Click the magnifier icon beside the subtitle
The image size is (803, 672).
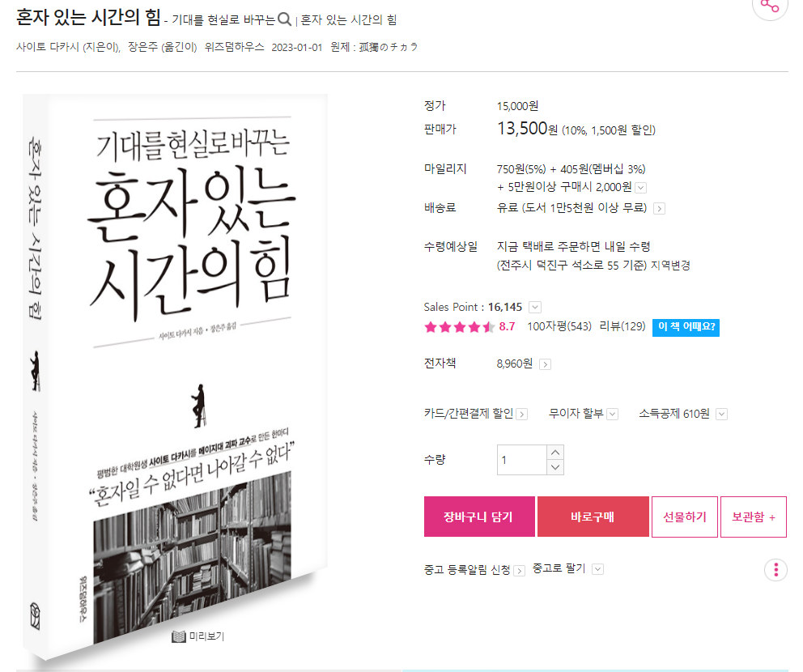[285, 19]
